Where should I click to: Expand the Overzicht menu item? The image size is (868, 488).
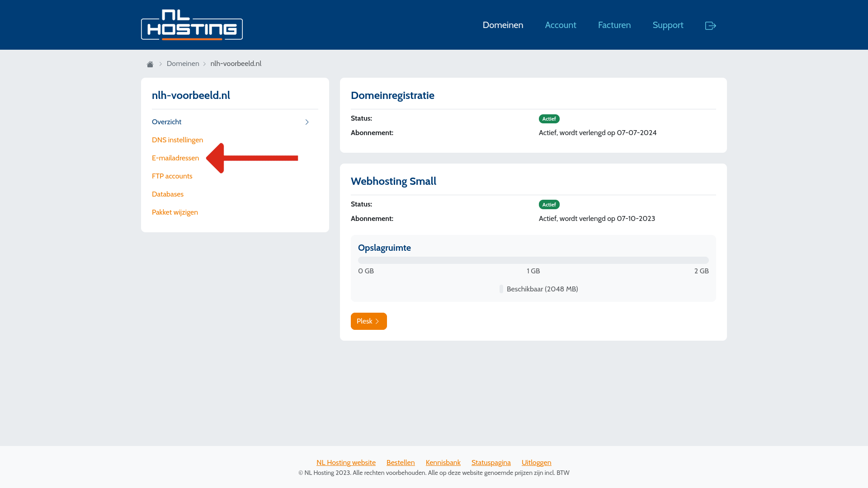tap(307, 122)
